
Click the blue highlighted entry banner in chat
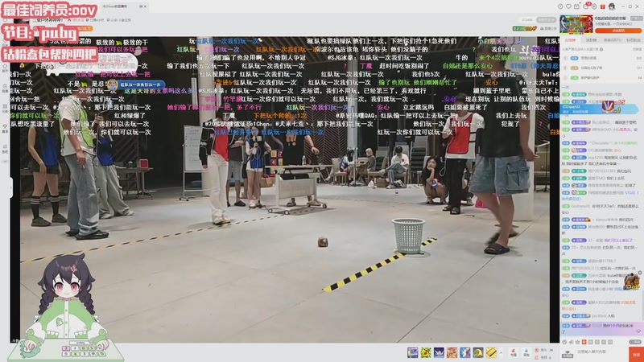tap(600, 109)
